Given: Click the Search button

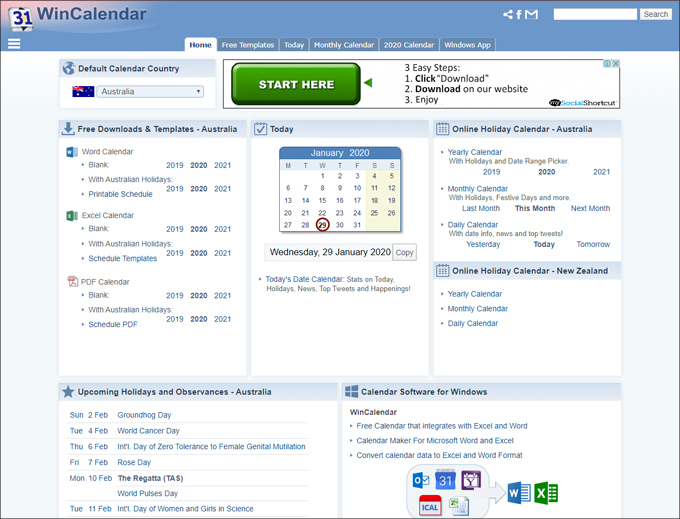Looking at the screenshot, I should pyautogui.click(x=655, y=14).
